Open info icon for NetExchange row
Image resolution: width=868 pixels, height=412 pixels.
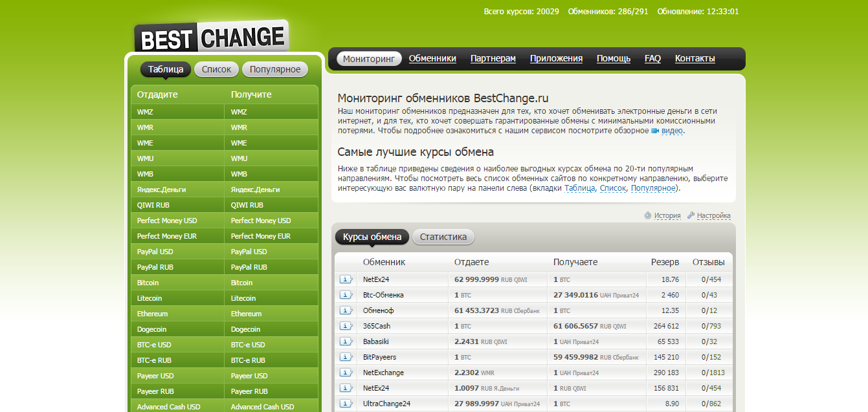pyautogui.click(x=346, y=373)
